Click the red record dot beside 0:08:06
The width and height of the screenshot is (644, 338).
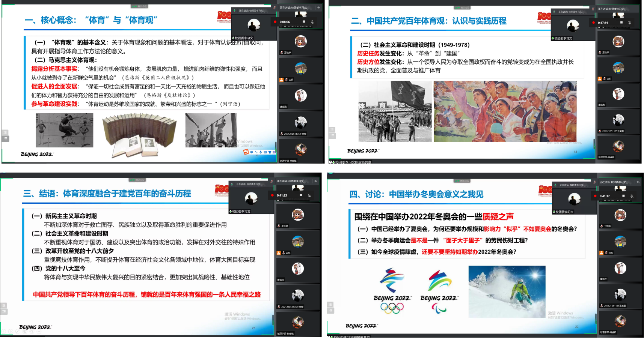[275, 22]
